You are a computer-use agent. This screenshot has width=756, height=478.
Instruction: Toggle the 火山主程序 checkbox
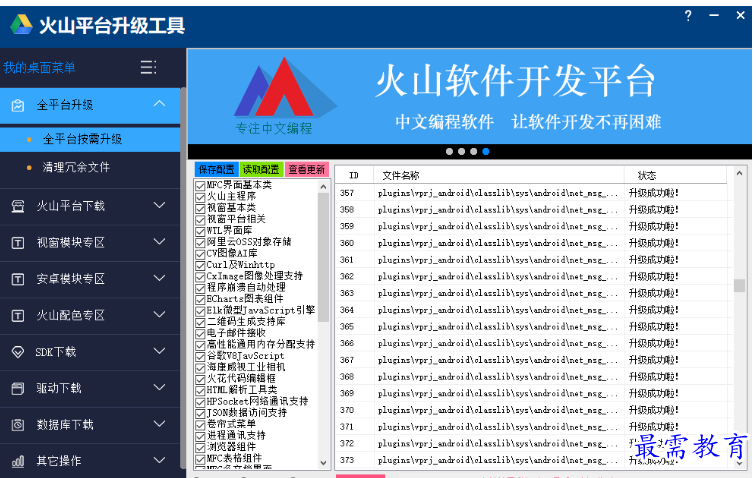[x=201, y=197]
